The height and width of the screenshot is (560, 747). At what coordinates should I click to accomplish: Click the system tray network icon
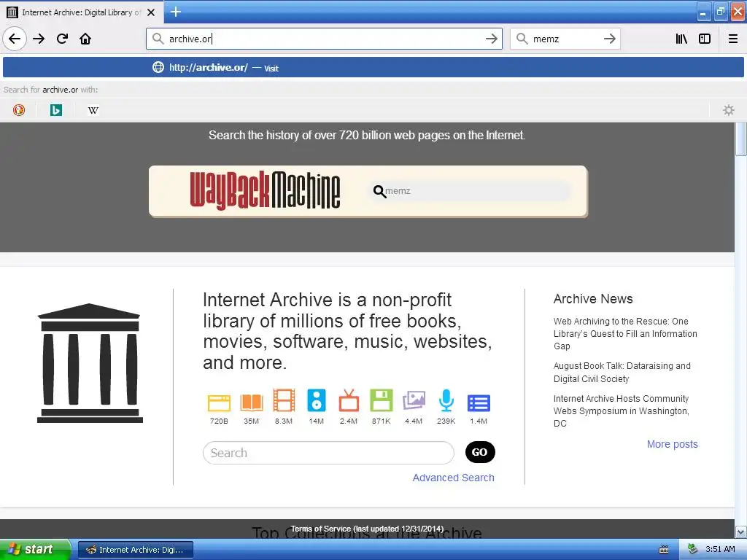point(693,550)
